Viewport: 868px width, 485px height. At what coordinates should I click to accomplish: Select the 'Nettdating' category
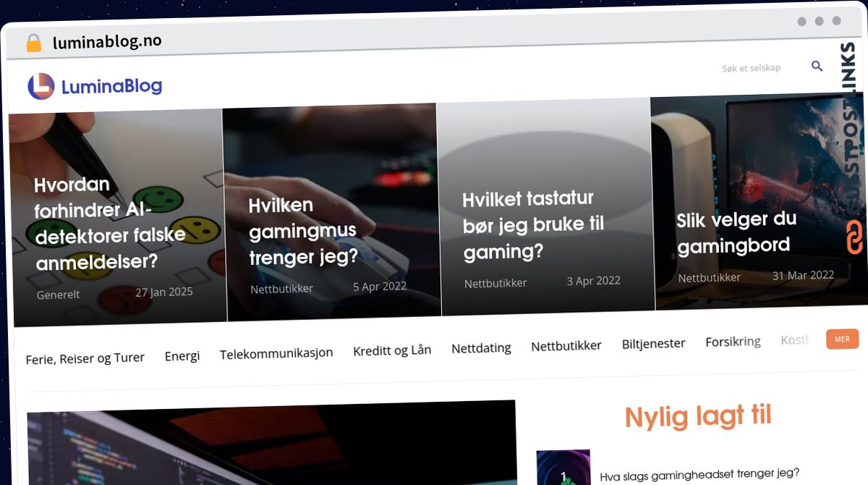(x=481, y=348)
